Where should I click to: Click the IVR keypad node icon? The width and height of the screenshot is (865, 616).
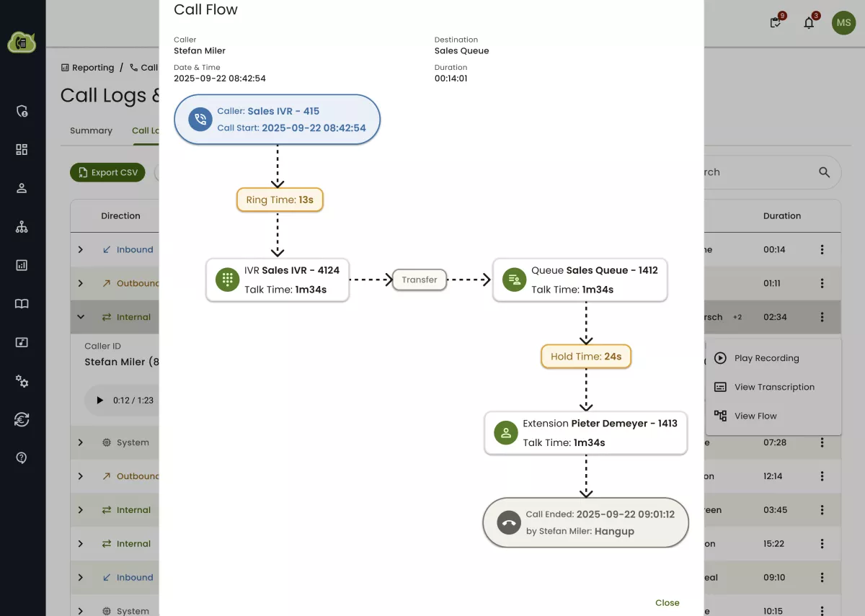point(227,280)
